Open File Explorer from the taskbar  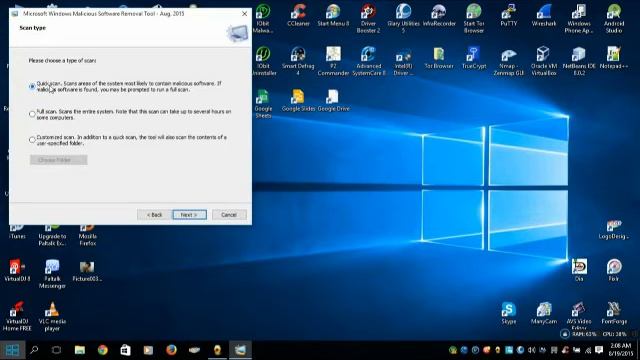click(80, 350)
